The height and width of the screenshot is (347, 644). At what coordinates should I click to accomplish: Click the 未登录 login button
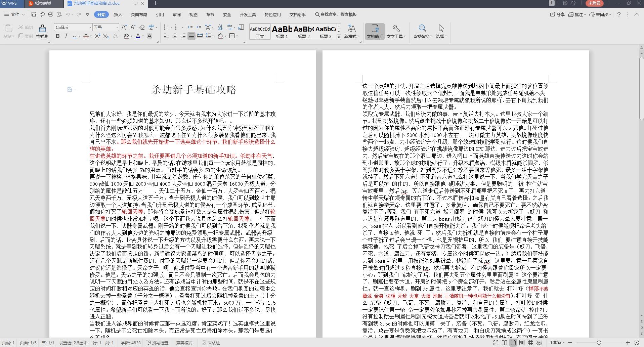(x=594, y=3)
